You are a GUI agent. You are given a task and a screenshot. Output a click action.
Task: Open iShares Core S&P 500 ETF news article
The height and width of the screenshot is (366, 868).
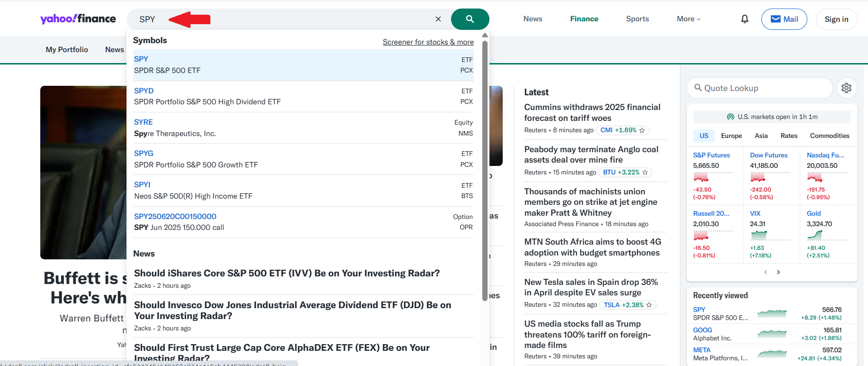(x=287, y=274)
